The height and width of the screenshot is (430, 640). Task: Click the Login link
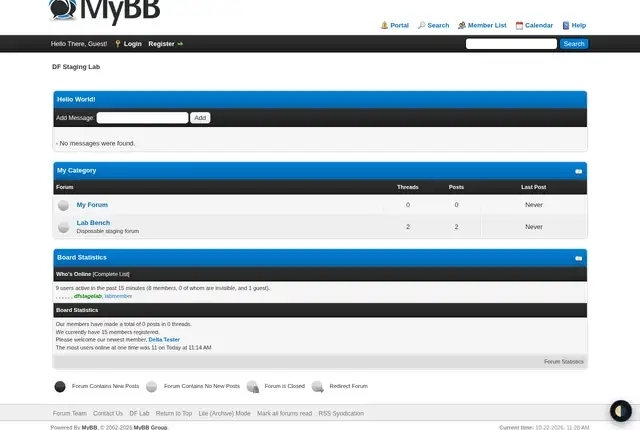(x=133, y=44)
